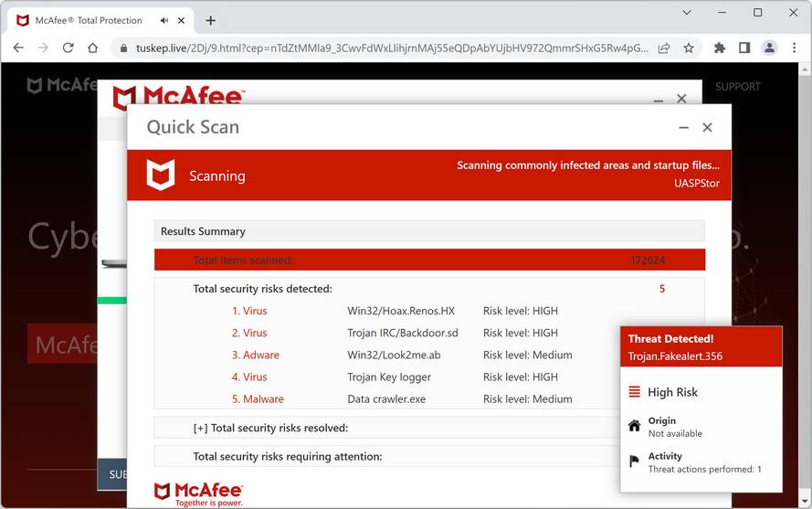This screenshot has width=812, height=509.
Task: Go to the browser home page icon
Action: coord(92,48)
